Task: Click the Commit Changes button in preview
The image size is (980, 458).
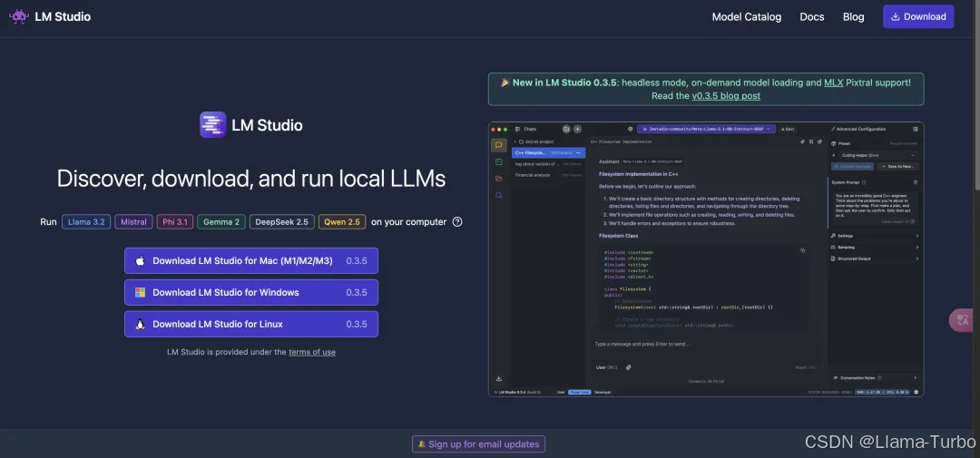Action: [x=852, y=167]
